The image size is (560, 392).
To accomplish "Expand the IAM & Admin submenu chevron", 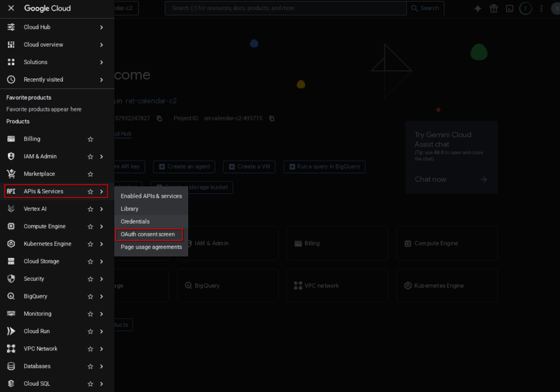I will [x=102, y=156].
